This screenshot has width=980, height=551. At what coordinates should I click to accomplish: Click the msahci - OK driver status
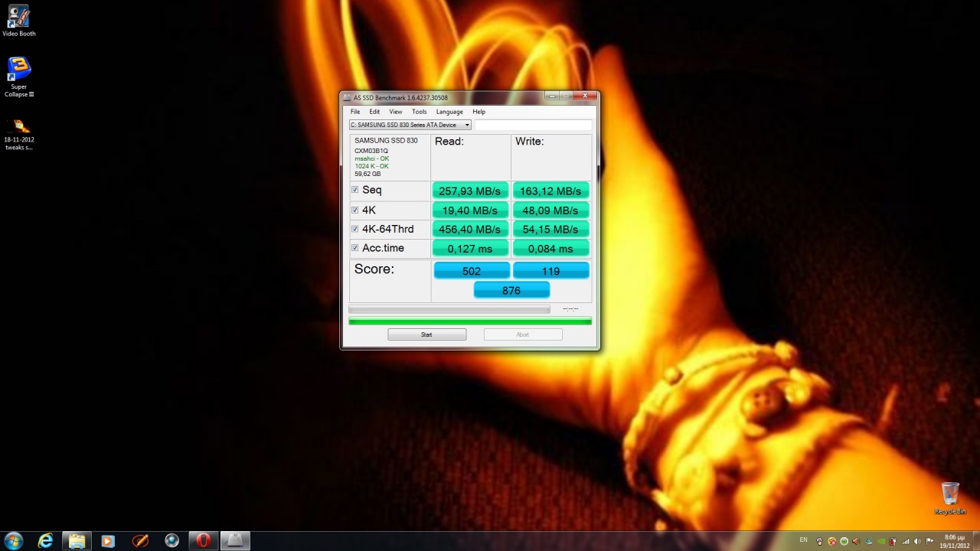pos(371,158)
